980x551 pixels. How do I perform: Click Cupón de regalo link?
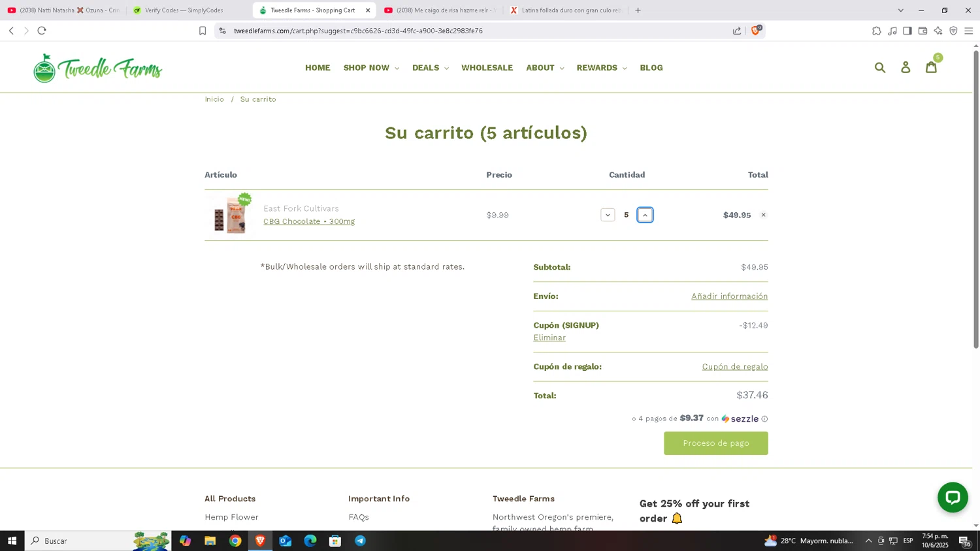(x=735, y=367)
